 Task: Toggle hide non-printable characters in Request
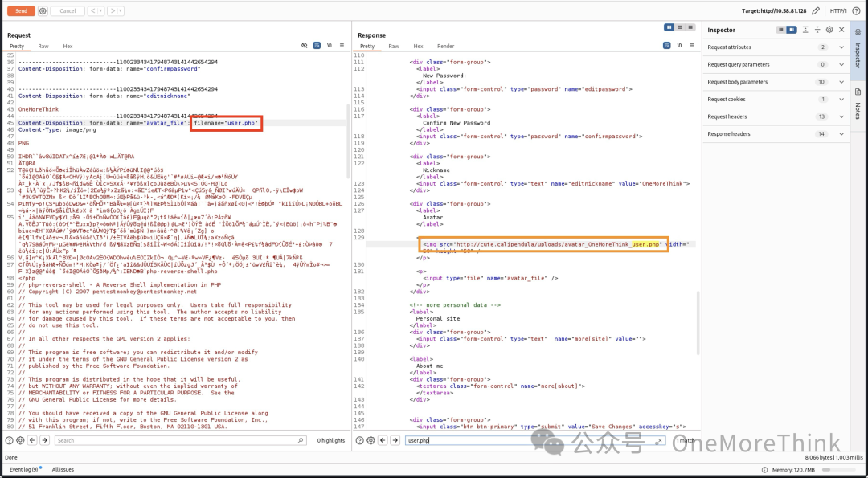[305, 45]
